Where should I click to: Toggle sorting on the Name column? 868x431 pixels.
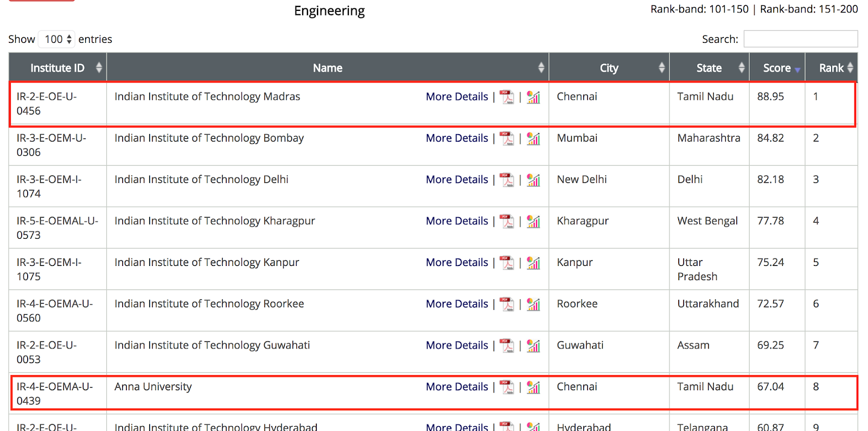541,68
